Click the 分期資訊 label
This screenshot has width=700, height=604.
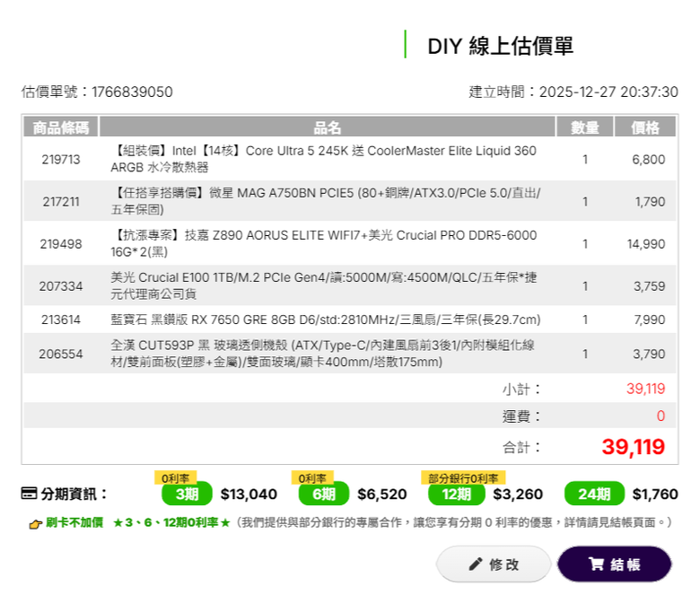coord(74,495)
